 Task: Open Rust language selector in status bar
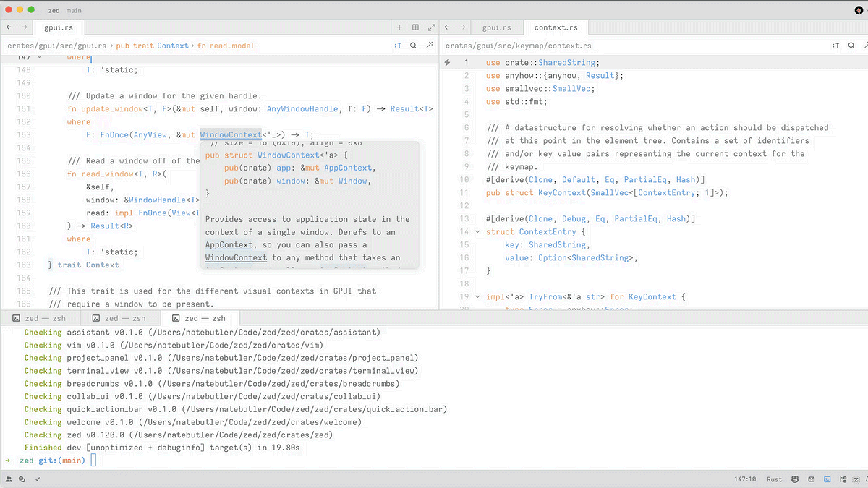(774, 479)
